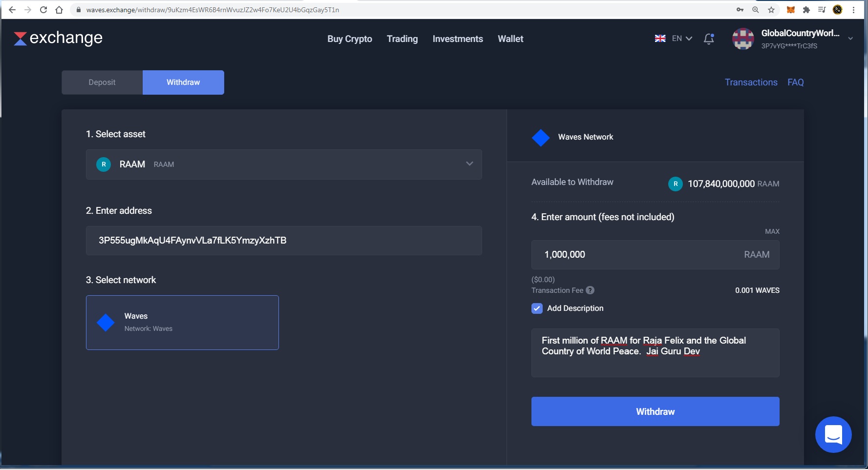
Task: Expand the RAAM asset dropdown chevron
Action: coord(469,163)
